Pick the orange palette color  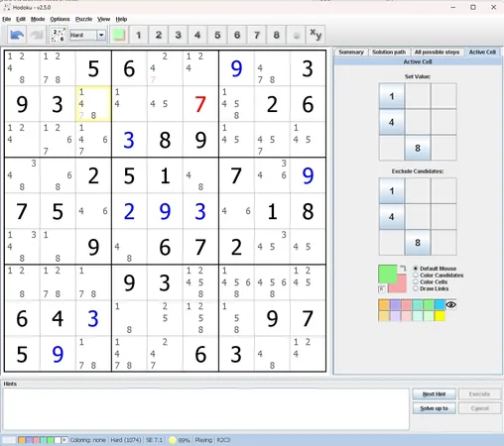[384, 304]
